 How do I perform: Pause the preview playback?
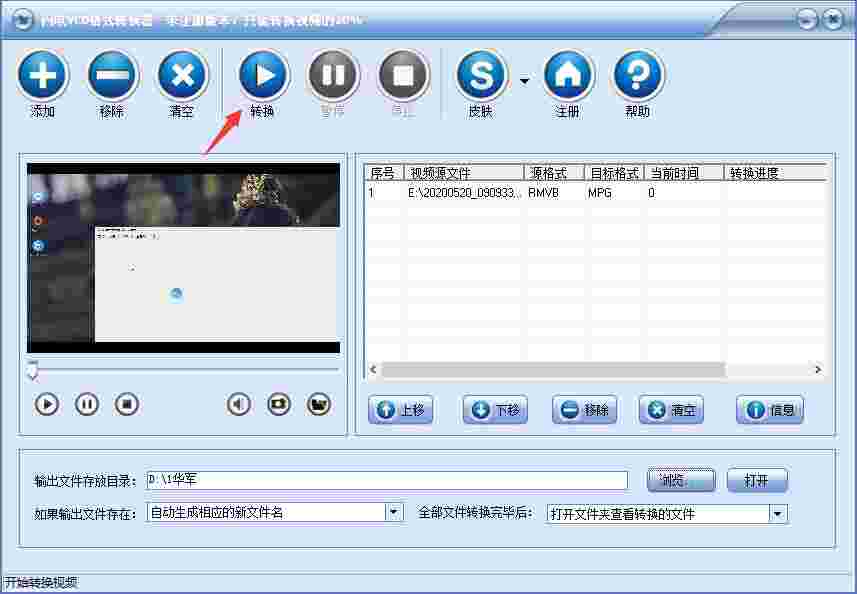(x=87, y=404)
